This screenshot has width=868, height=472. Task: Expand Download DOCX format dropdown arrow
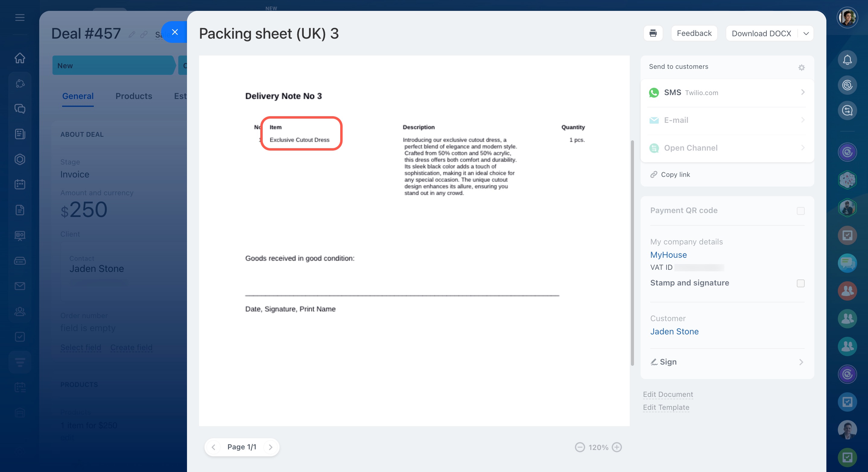coord(806,33)
